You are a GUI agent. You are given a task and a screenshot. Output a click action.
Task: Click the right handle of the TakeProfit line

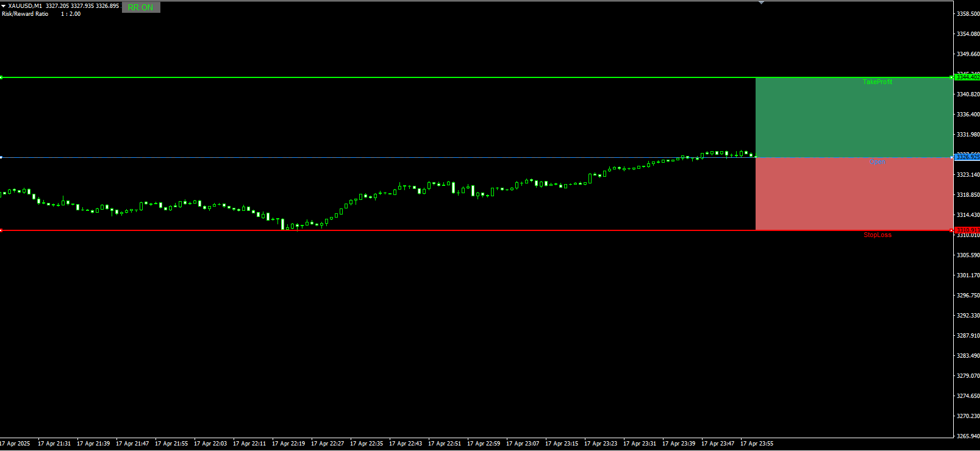952,77
